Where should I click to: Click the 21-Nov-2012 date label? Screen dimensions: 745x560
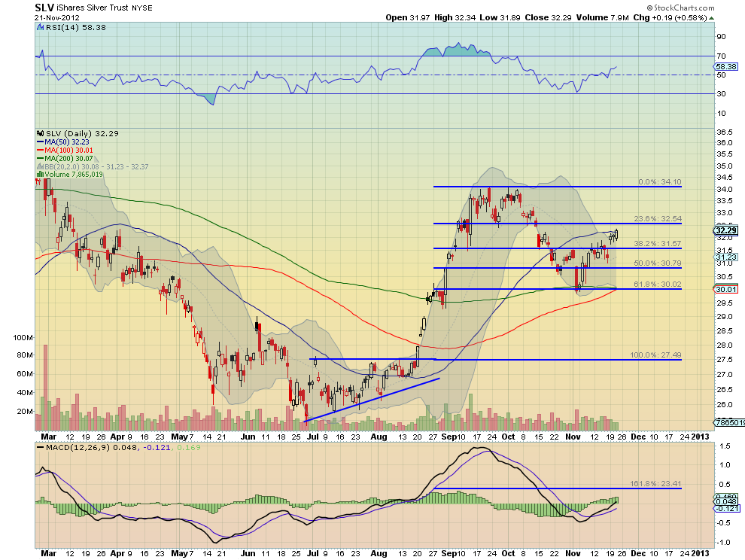(56, 18)
